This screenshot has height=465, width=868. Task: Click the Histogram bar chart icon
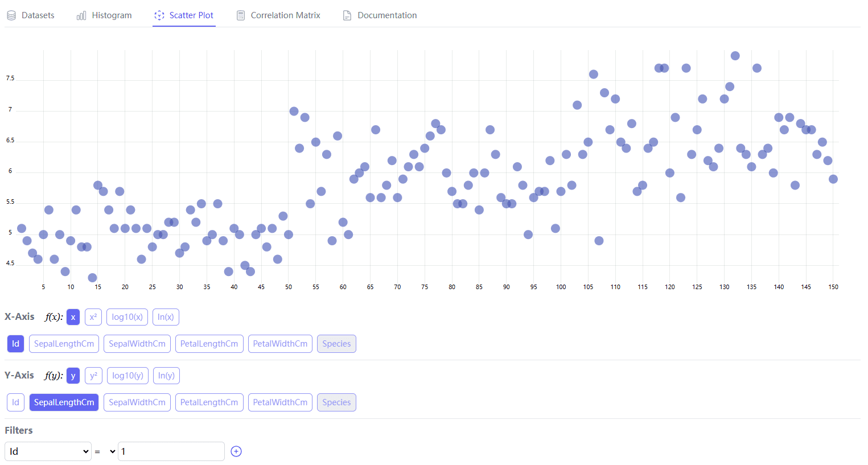81,15
